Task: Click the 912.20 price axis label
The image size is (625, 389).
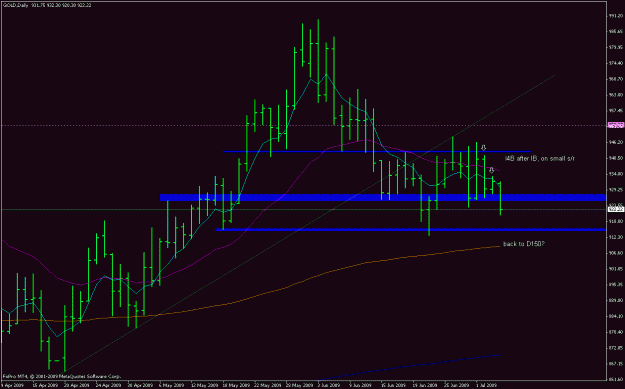Action: coord(617,237)
